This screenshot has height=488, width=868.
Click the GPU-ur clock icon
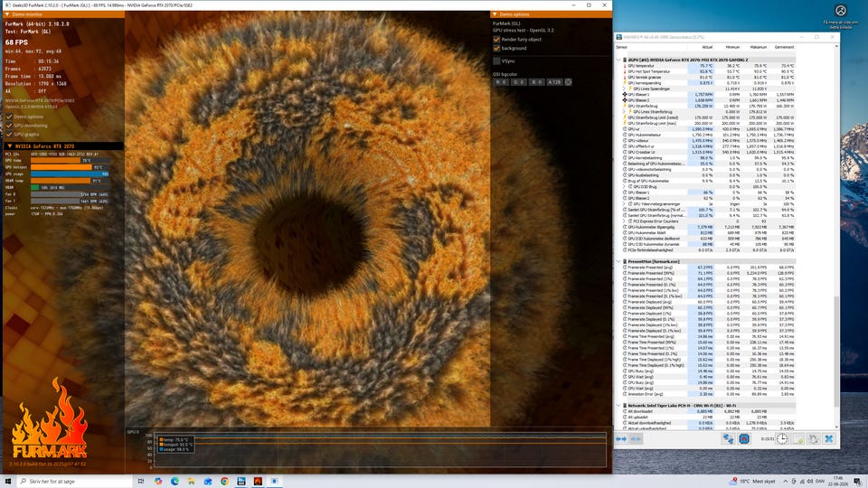(x=625, y=129)
